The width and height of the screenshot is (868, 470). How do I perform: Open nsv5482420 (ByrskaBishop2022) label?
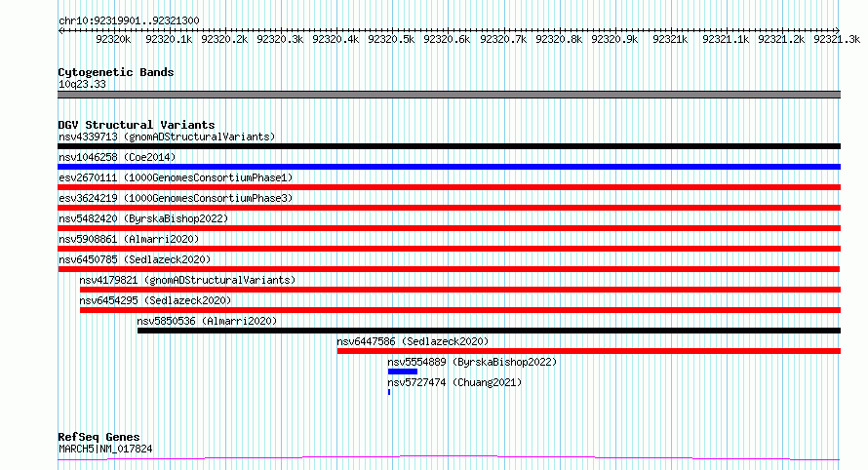[x=143, y=218]
